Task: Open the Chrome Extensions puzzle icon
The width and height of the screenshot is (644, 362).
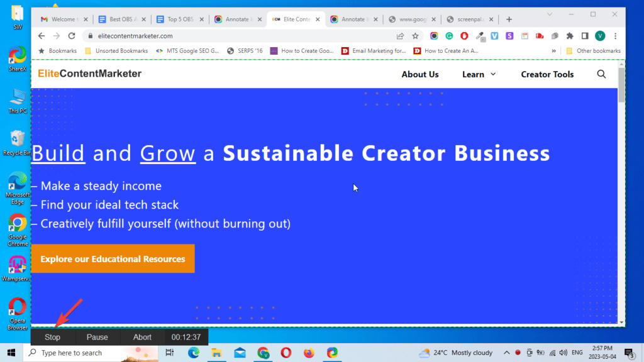Action: 570,36
